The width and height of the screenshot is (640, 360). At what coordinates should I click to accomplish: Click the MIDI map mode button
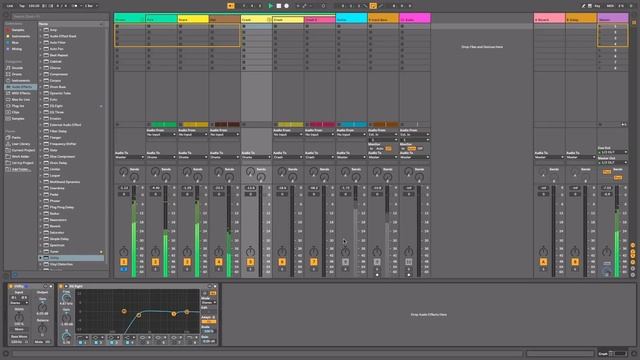point(610,6)
